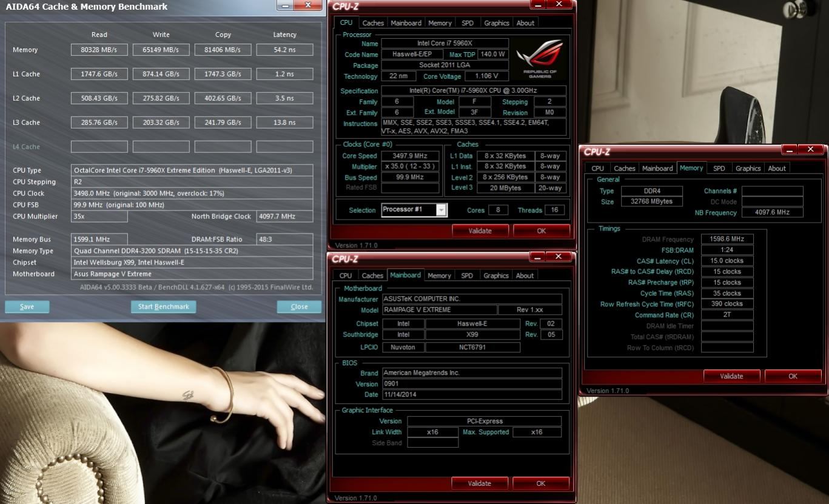Open Graphics tab in CPU-Z CPU window

[497, 23]
